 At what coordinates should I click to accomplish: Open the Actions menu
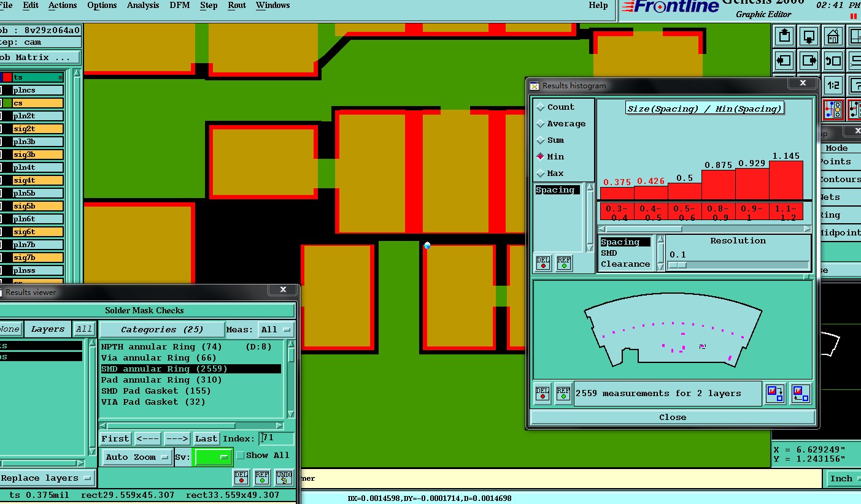coord(63,6)
